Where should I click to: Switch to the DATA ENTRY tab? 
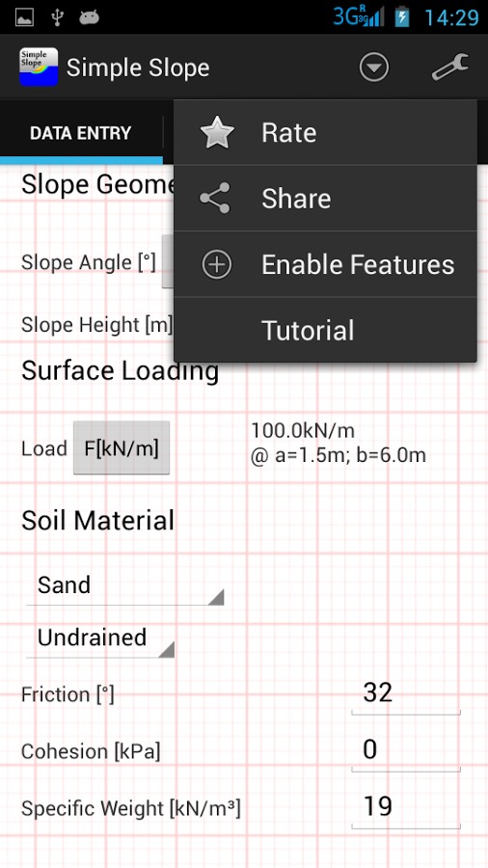(81, 133)
